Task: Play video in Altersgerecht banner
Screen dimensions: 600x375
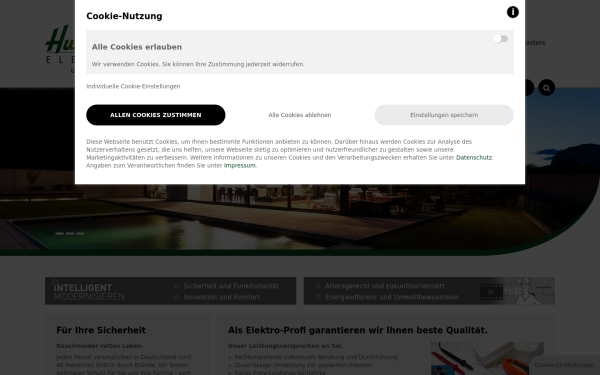Action: pyautogui.click(x=491, y=292)
